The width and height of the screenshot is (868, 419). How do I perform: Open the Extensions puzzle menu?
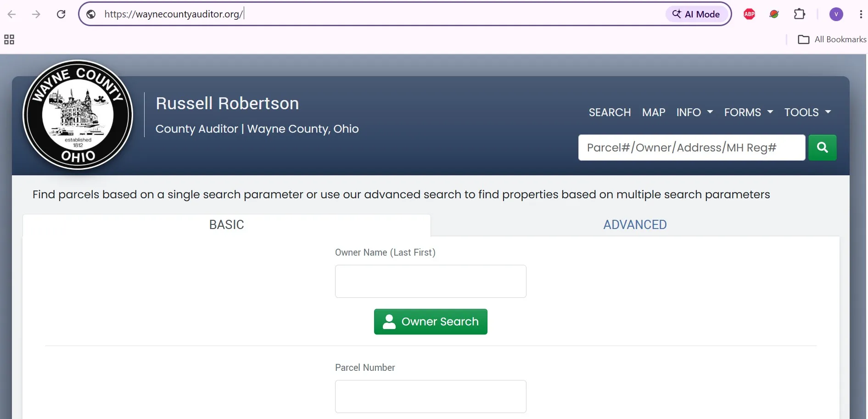click(800, 14)
